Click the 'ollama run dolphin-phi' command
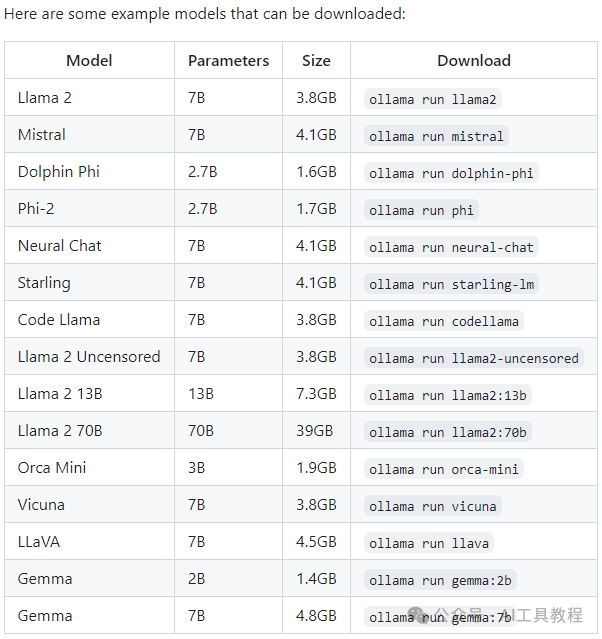Screen dimensions: 602x639 [x=451, y=173]
